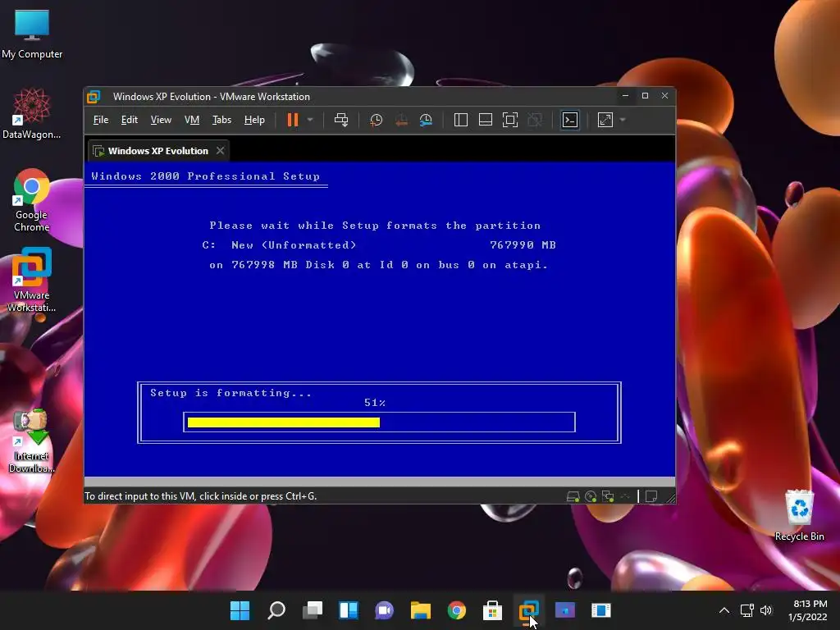Click the message log status bar icon

click(x=651, y=496)
